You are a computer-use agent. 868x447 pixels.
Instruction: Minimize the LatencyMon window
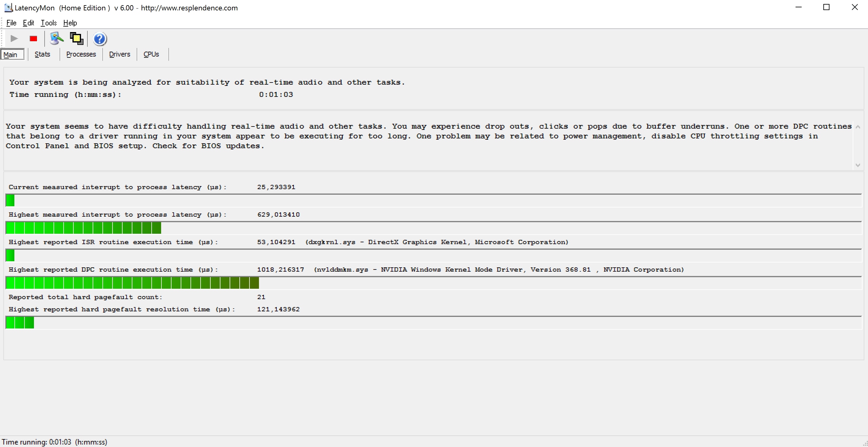[798, 7]
